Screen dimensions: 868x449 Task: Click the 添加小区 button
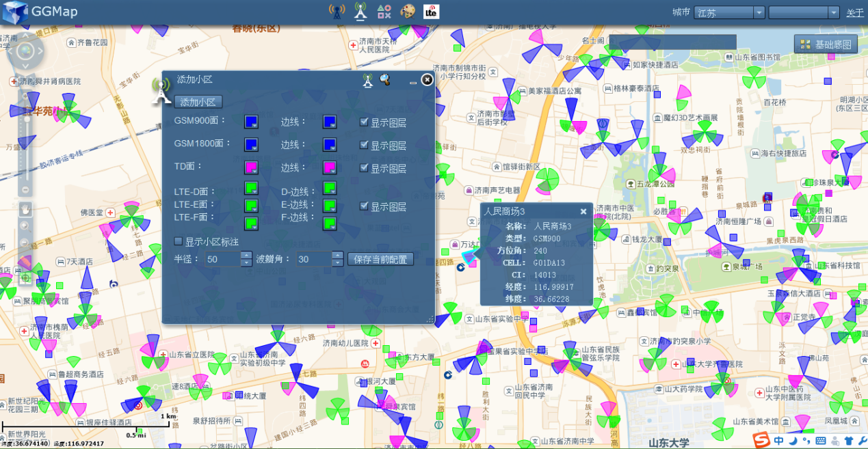click(x=198, y=102)
